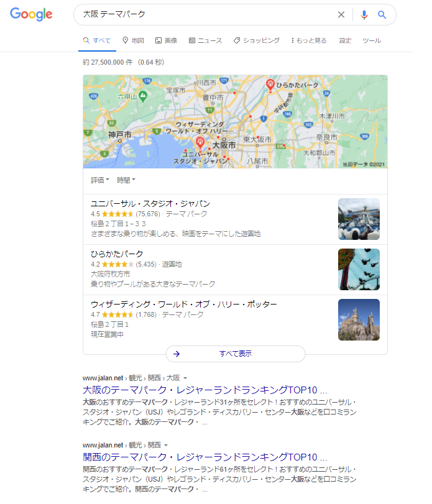Open the ツール options
Screen dimensions: 432x504
point(372,40)
